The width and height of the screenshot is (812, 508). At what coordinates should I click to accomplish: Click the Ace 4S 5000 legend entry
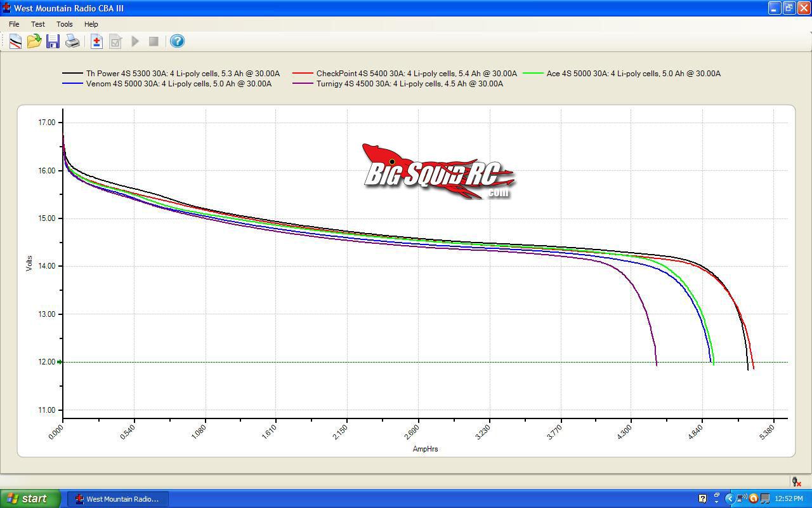[x=622, y=73]
